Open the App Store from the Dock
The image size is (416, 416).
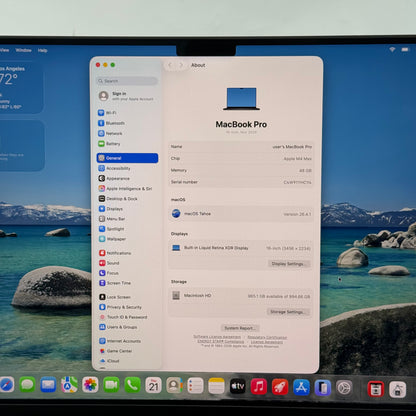pyautogui.click(x=301, y=387)
